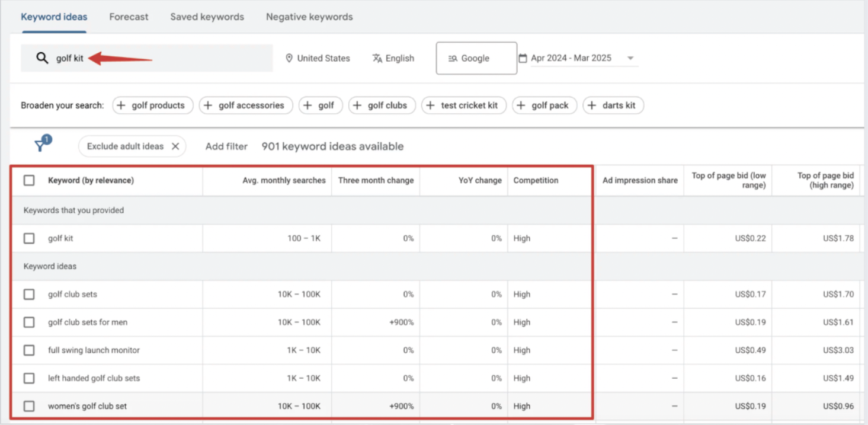The image size is (868, 425).
Task: Tick the left handed golf club sets checkbox
Action: click(29, 378)
